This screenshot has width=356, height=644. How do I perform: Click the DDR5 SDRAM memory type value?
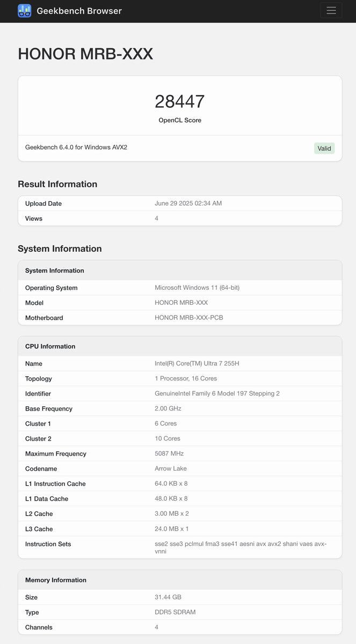[176, 612]
